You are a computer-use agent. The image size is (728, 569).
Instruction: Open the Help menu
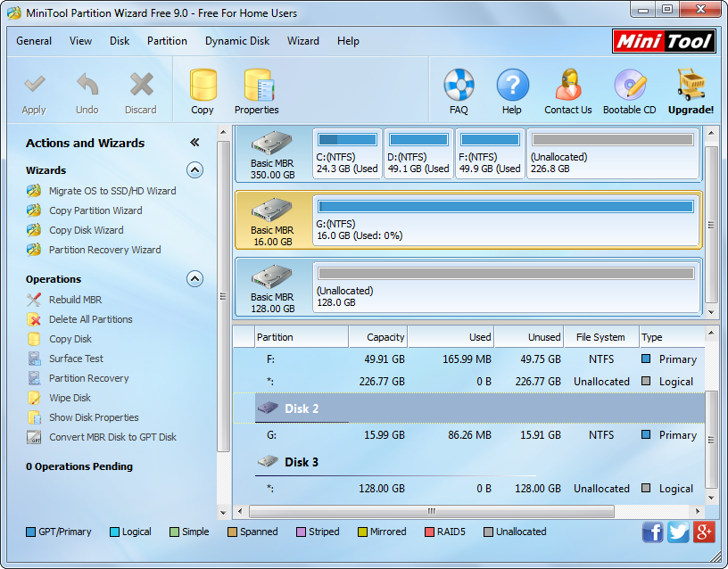pos(348,41)
